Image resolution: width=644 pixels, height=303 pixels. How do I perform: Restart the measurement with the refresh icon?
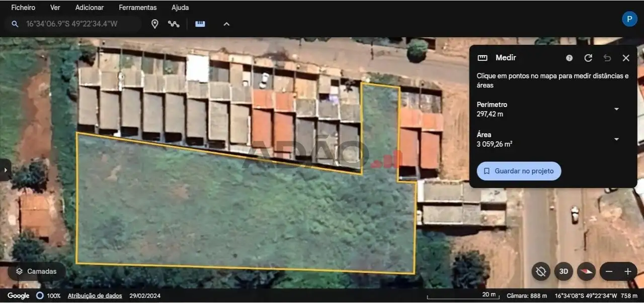588,58
